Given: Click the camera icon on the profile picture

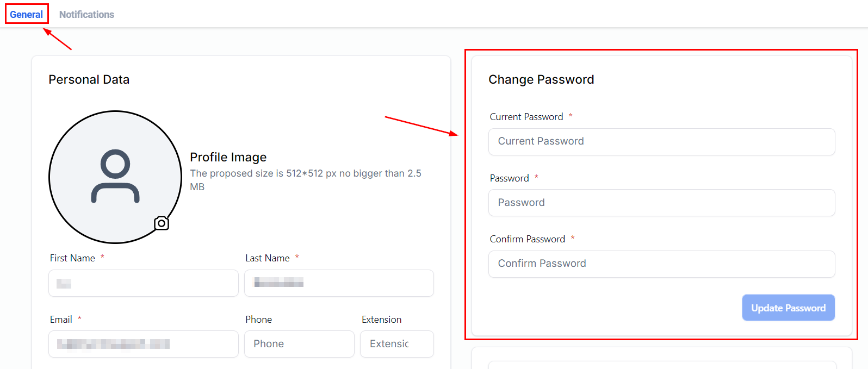Looking at the screenshot, I should pos(162,223).
